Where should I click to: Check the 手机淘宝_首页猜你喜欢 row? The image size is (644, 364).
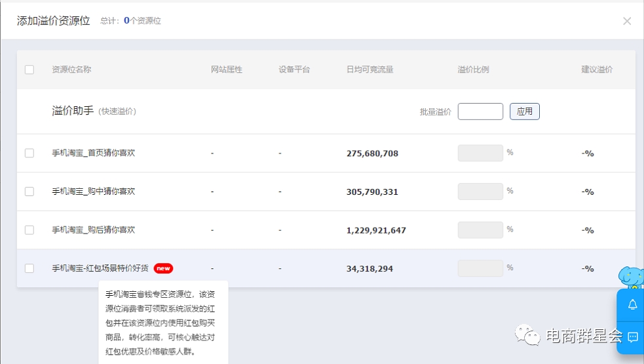tap(29, 153)
